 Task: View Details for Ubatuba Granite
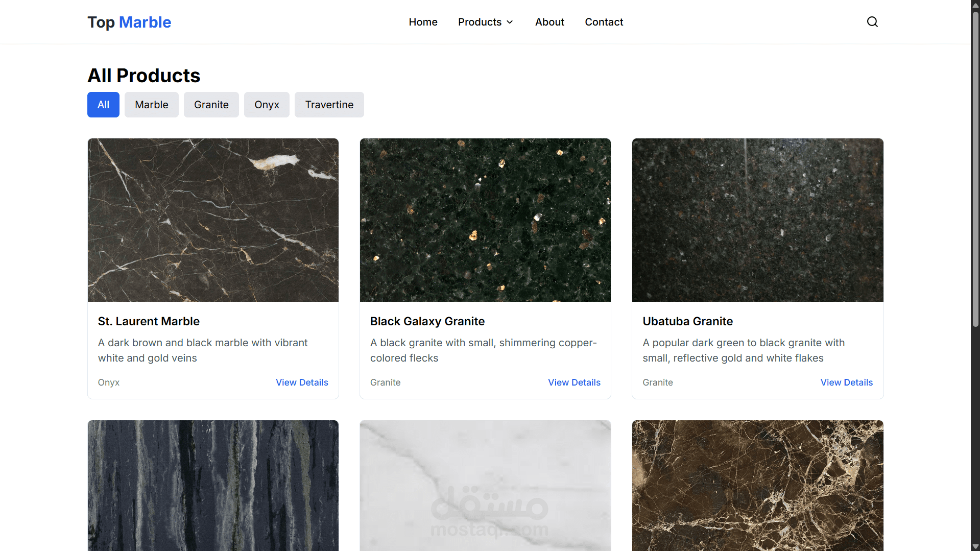point(846,382)
